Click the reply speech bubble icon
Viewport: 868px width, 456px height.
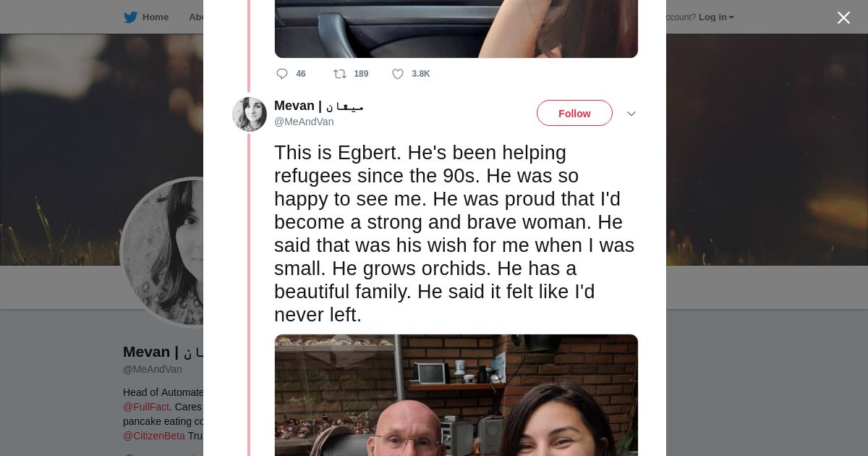coord(282,74)
